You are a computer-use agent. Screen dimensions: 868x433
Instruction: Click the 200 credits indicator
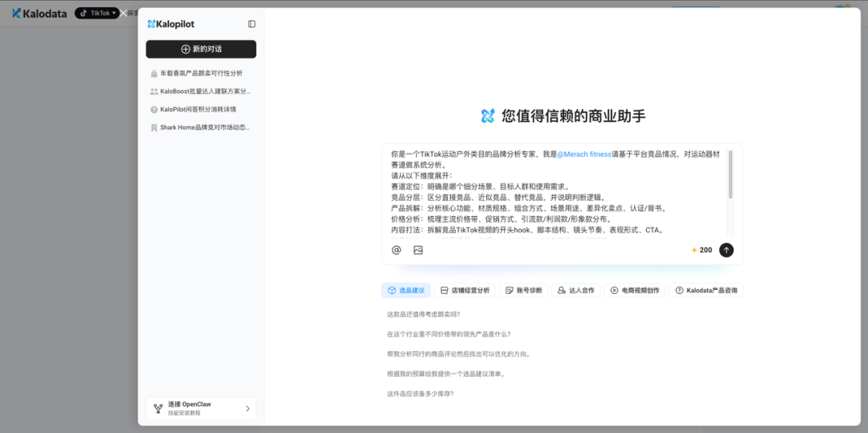[x=702, y=250]
